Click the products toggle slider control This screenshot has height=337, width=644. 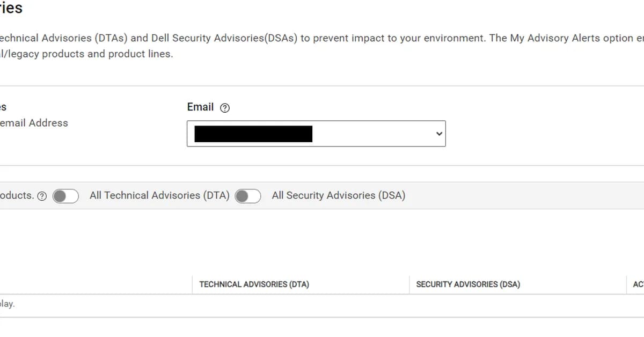65,196
